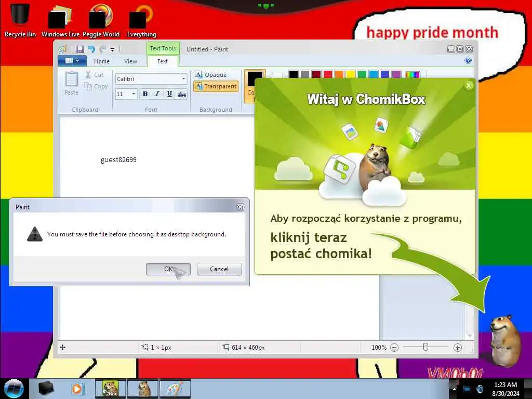Click the Paint palette taskbar button
The height and width of the screenshot is (399, 532).
click(x=175, y=389)
